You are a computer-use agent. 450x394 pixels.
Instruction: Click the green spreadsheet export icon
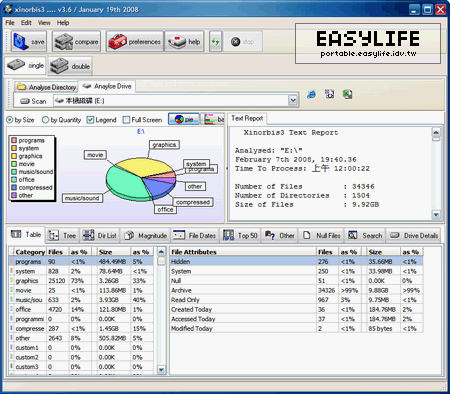(x=347, y=94)
